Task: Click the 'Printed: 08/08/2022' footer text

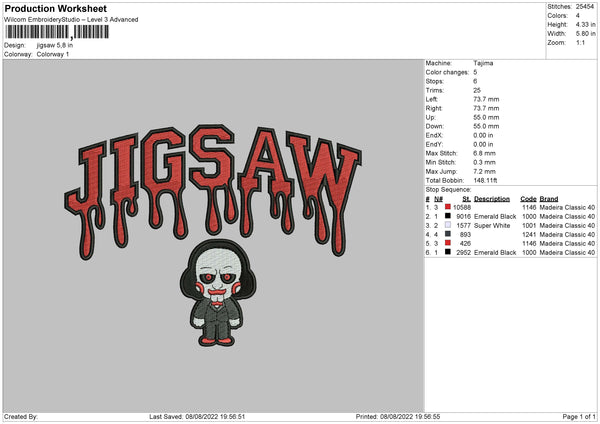Action: [x=398, y=416]
